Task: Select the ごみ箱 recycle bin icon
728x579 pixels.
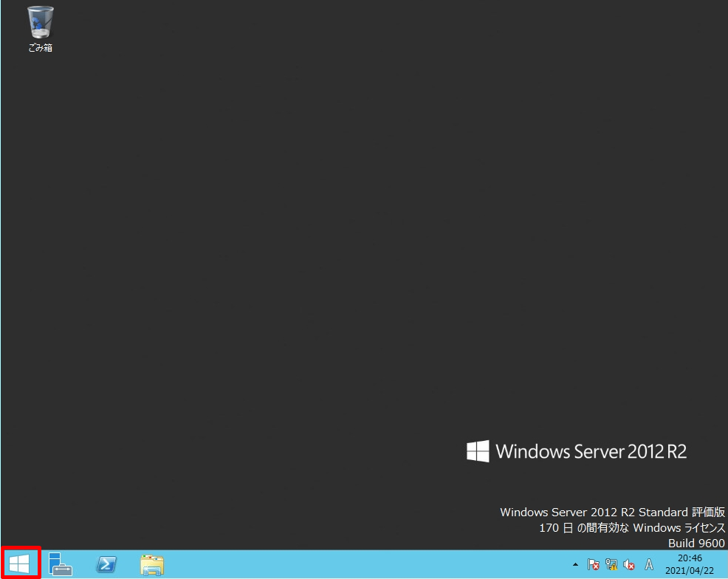Action: click(x=41, y=29)
